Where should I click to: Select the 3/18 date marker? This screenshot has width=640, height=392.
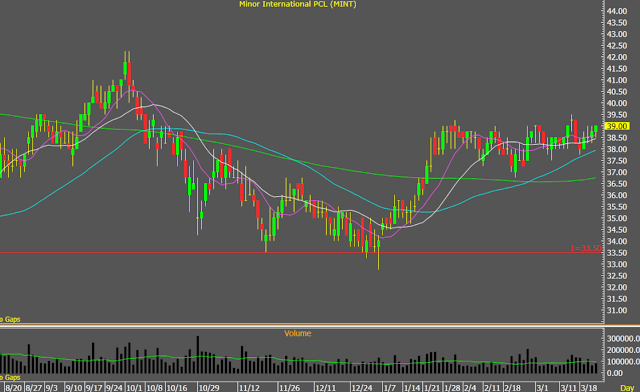coord(589,388)
